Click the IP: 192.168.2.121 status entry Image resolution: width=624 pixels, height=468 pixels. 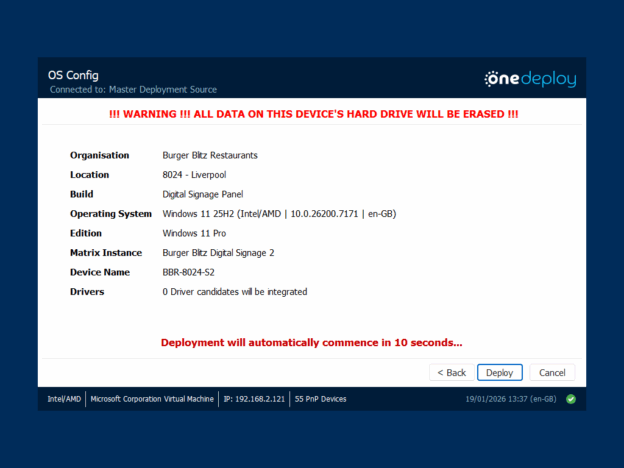coord(254,399)
